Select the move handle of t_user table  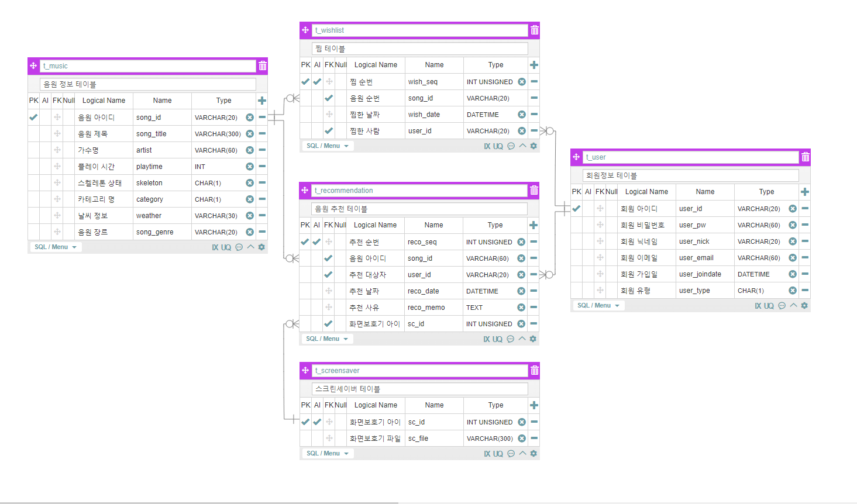pos(576,157)
